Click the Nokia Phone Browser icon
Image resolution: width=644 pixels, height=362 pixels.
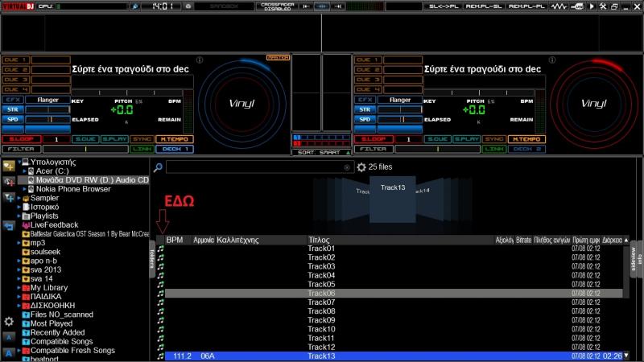(31, 189)
